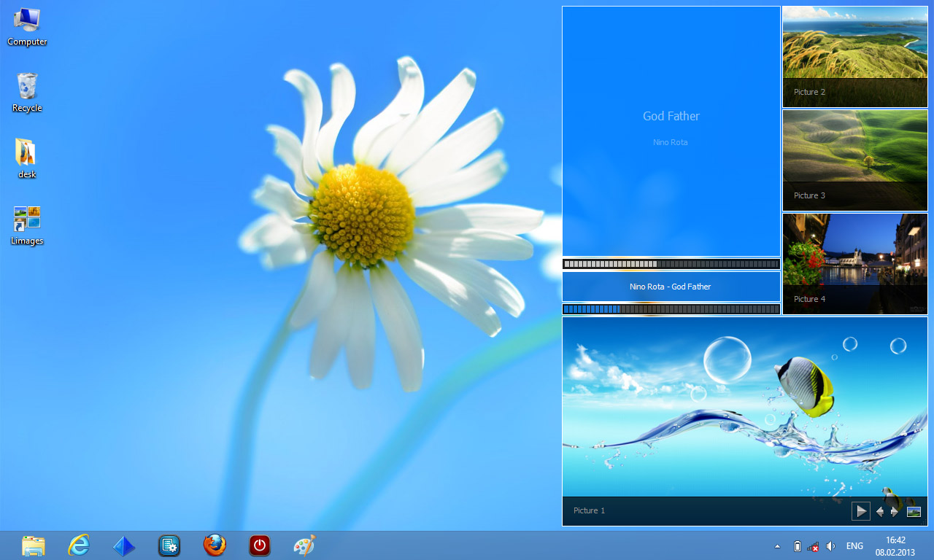
Task: Open Internet Explorer from the taskbar
Action: (79, 545)
